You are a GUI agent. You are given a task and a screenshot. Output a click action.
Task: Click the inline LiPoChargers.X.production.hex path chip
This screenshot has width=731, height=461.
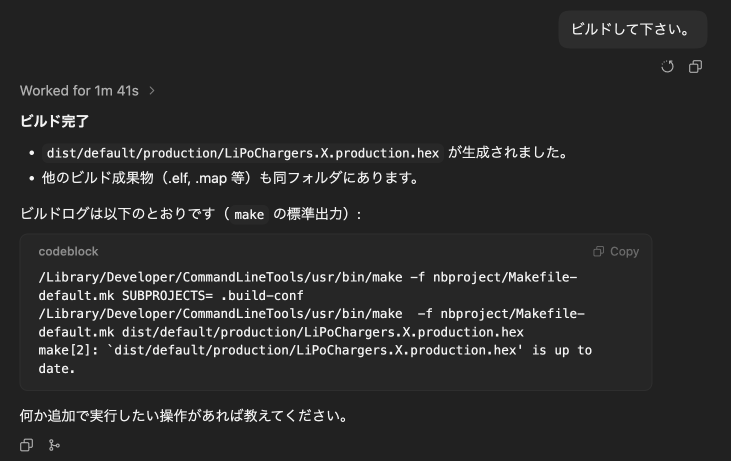click(x=243, y=153)
